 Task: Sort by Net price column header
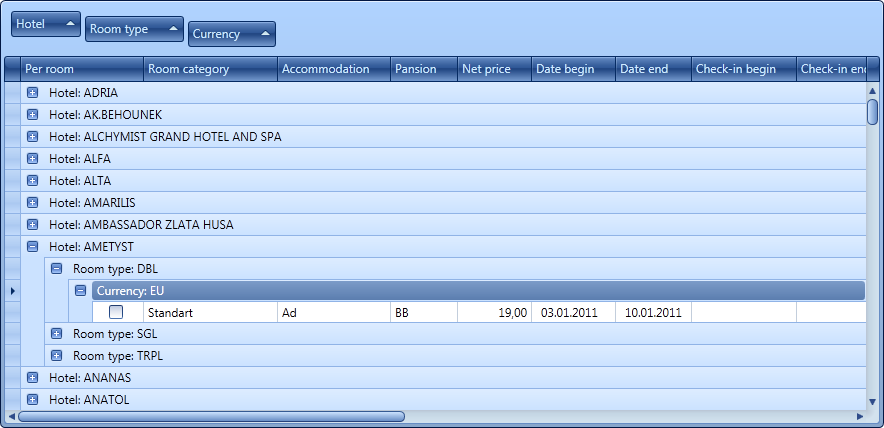tap(494, 69)
